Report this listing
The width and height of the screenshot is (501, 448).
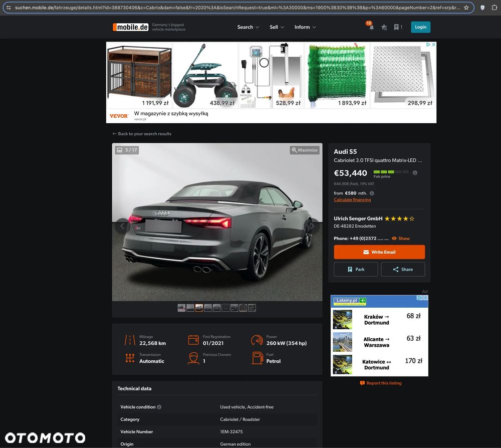(381, 383)
